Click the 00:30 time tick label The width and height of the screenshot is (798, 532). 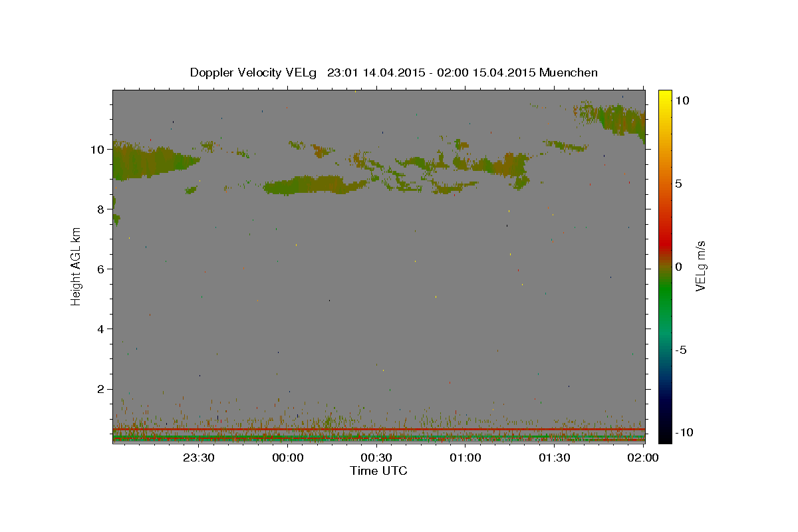pyautogui.click(x=376, y=458)
